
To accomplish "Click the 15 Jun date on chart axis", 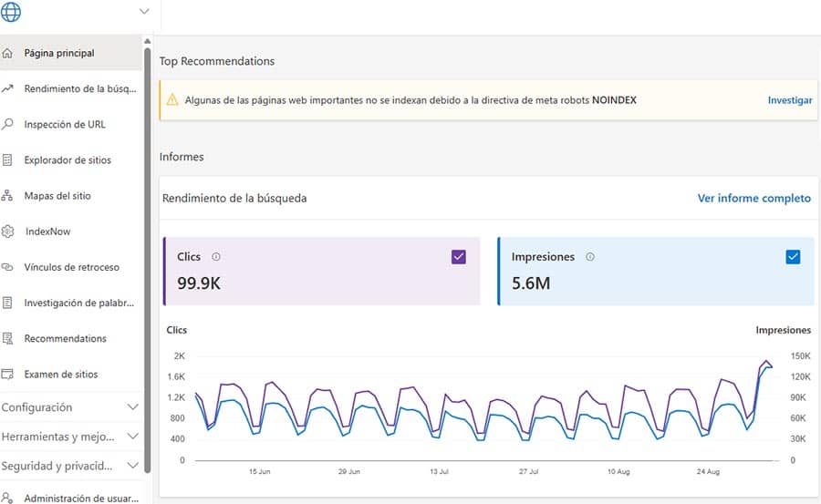I will point(260,471).
